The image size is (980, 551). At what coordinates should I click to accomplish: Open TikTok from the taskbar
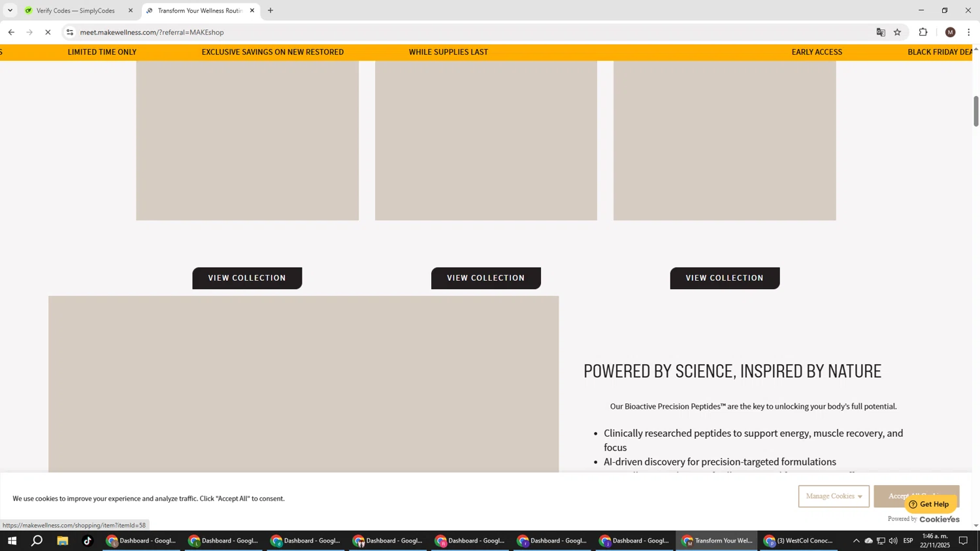(x=88, y=541)
